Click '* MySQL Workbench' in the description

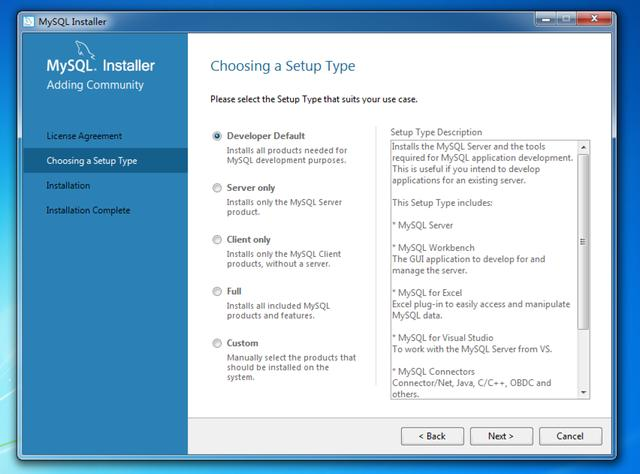click(x=433, y=248)
